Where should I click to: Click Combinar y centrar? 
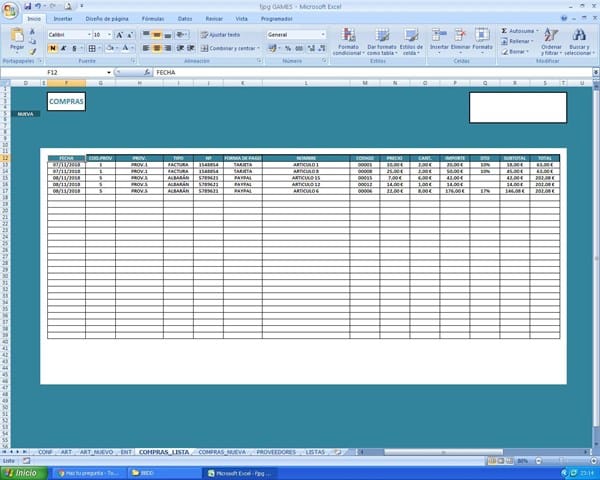[x=228, y=48]
